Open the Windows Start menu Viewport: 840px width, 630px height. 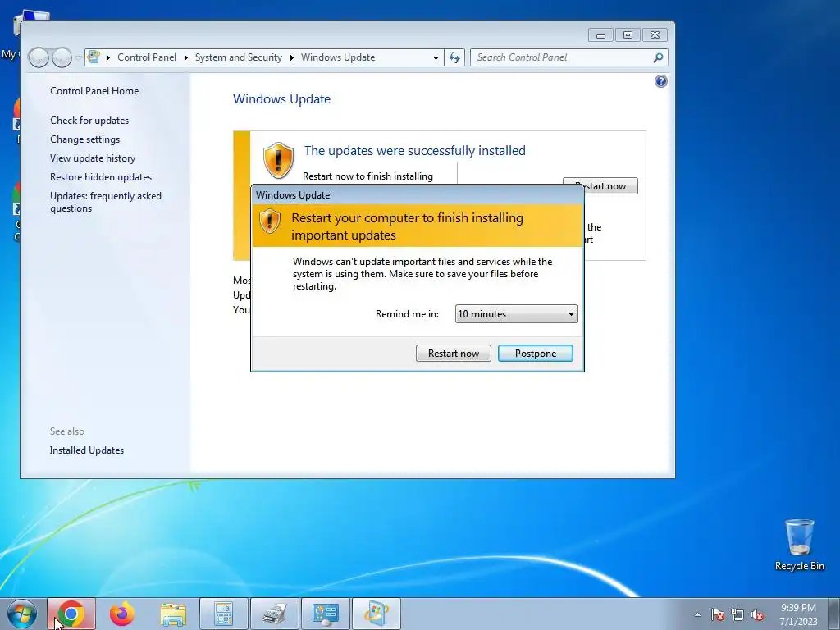(x=21, y=614)
